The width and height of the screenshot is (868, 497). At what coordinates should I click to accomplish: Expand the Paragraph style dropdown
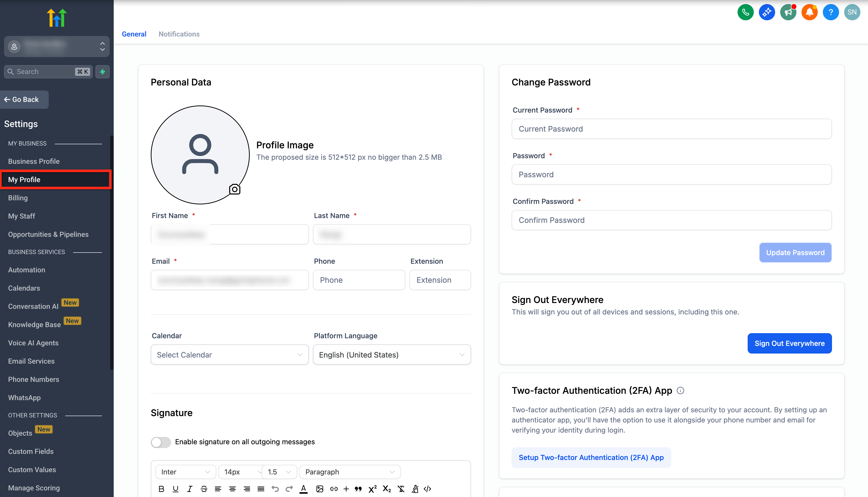pyautogui.click(x=349, y=472)
